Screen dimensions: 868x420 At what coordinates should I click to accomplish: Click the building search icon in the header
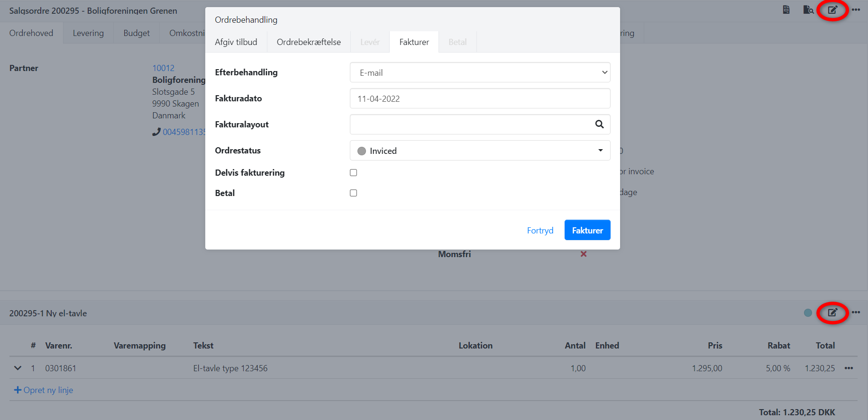808,9
